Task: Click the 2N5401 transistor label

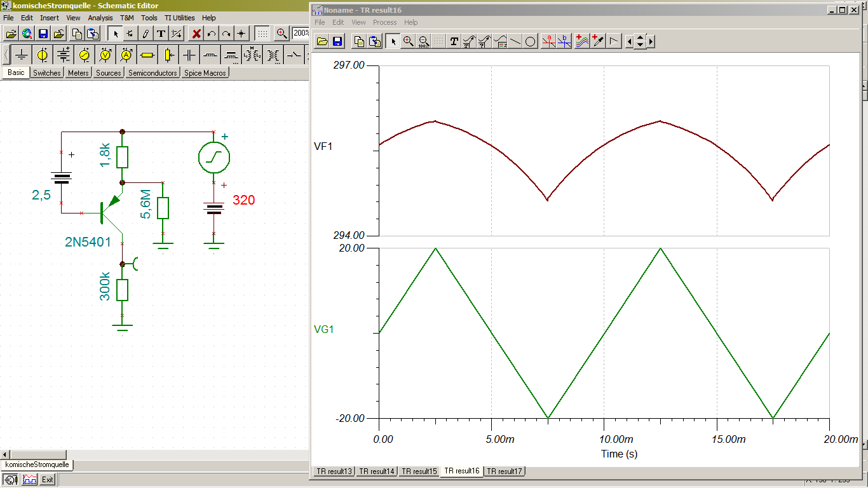Action: [88, 242]
